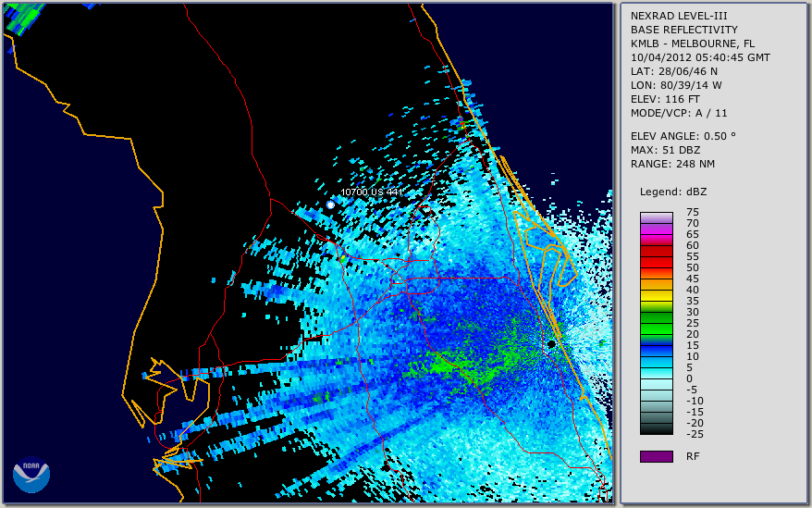The width and height of the screenshot is (812, 508).
Task: Select the 'RF' legend label
Action: [693, 456]
